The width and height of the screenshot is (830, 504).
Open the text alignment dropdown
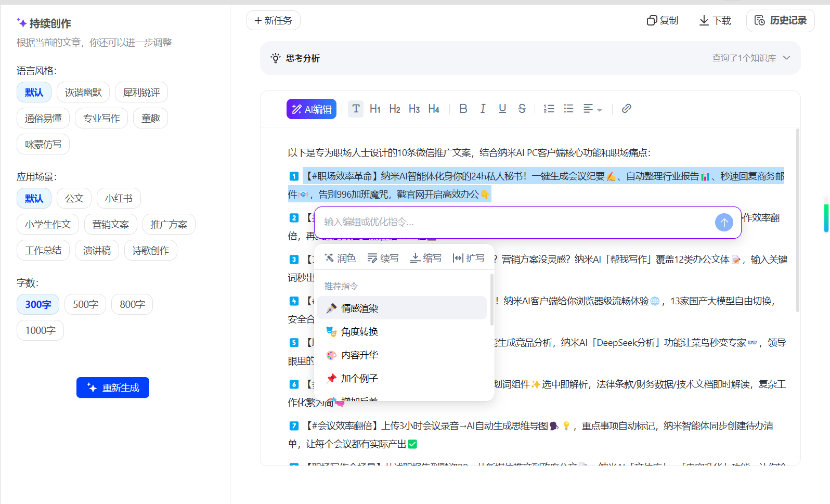(x=592, y=109)
